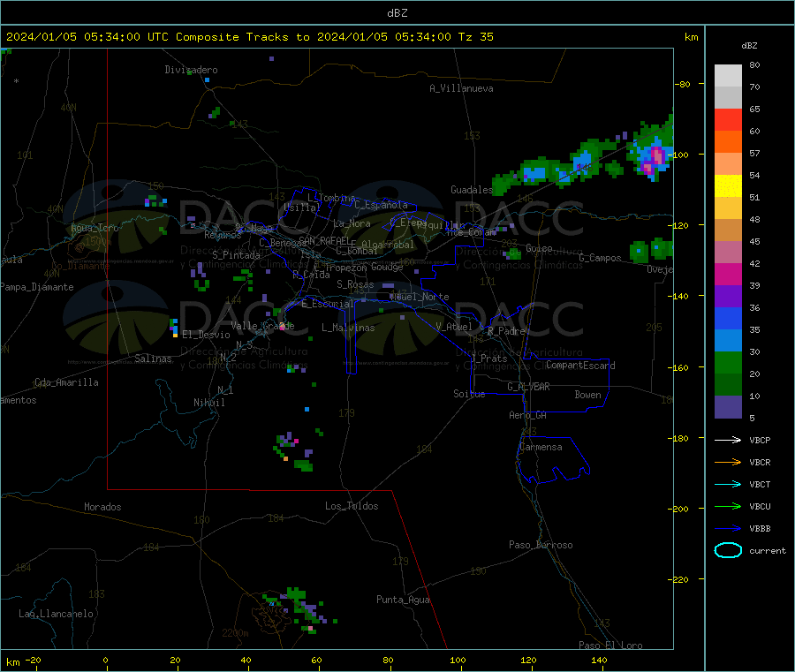795x672 pixels.
Task: Click the white VBCP arrow legend icon
Action: (x=728, y=440)
